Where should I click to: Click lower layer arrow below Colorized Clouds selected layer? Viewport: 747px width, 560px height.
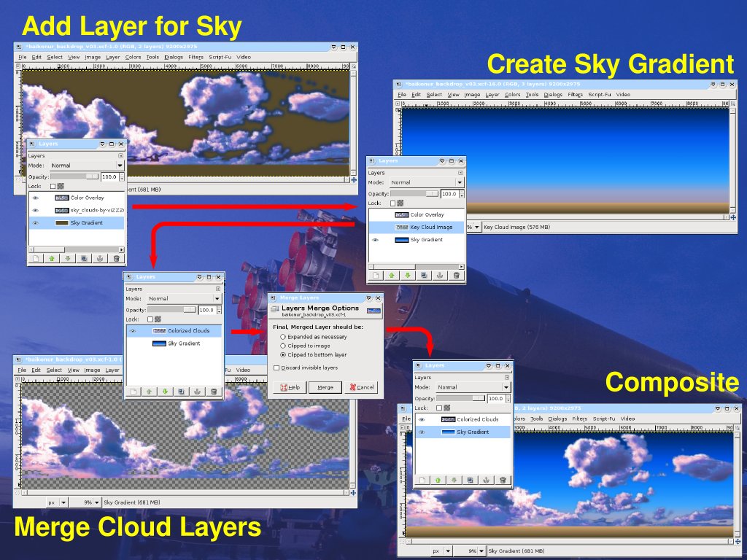coord(165,392)
